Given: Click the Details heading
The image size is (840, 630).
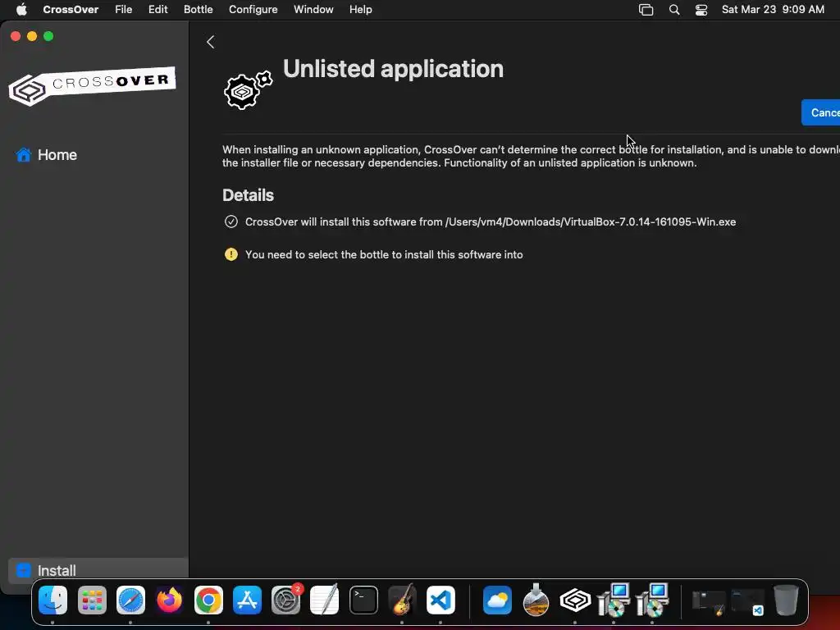Looking at the screenshot, I should click(248, 195).
